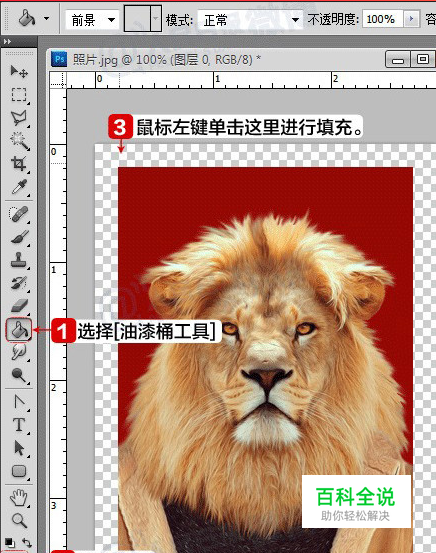Select the Move tool
This screenshot has height=553, width=436.
coord(19,71)
